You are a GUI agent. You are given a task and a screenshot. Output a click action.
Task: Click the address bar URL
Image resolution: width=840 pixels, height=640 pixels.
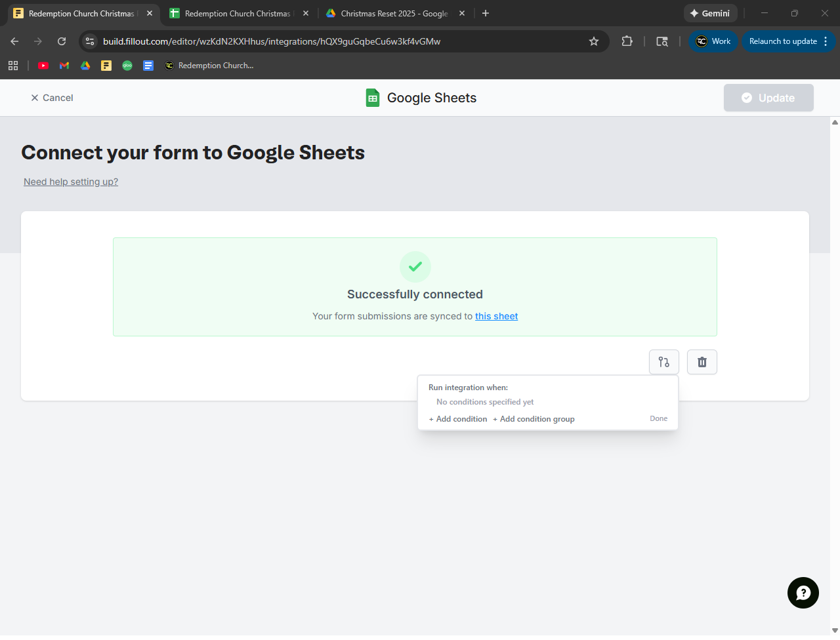tap(272, 41)
